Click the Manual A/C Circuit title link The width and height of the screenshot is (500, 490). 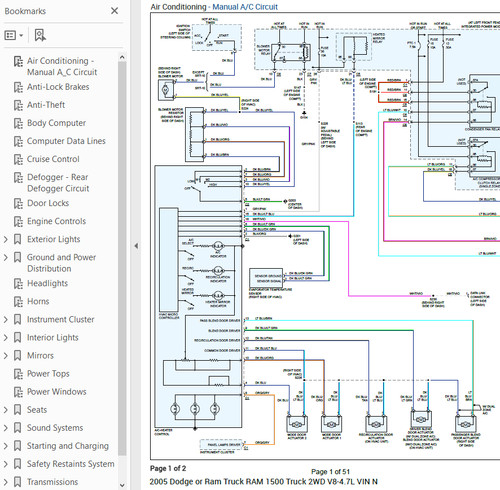coord(245,7)
